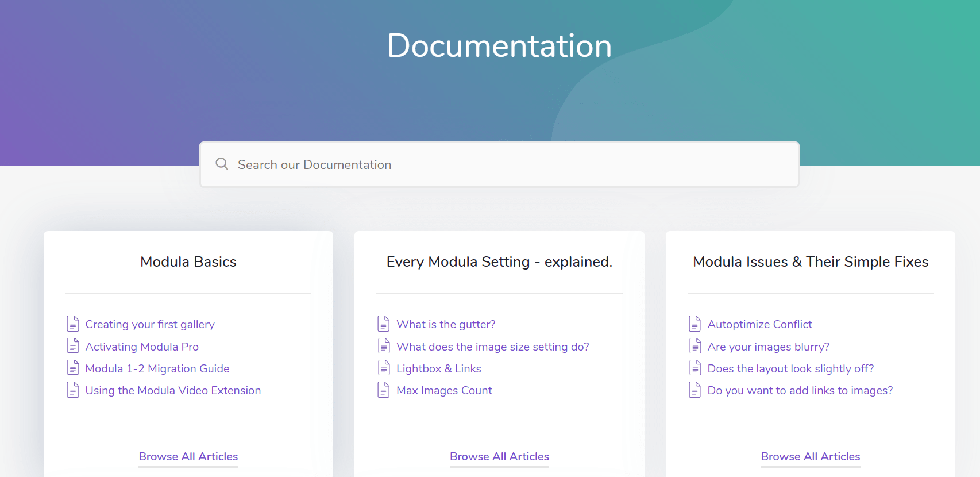The image size is (980, 477).
Task: Browse All Articles under Modula Issues & Fixes
Action: (811, 456)
